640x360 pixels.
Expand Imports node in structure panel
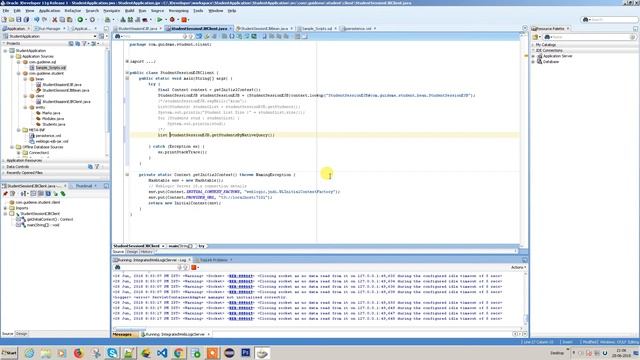(x=5, y=208)
